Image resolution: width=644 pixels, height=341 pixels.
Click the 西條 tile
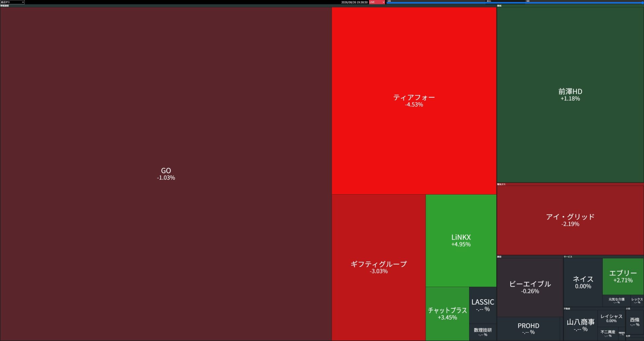635,322
